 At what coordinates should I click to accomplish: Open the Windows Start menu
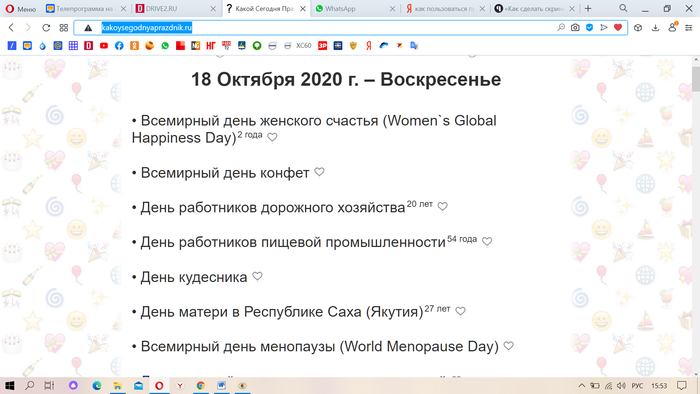tap(9, 386)
